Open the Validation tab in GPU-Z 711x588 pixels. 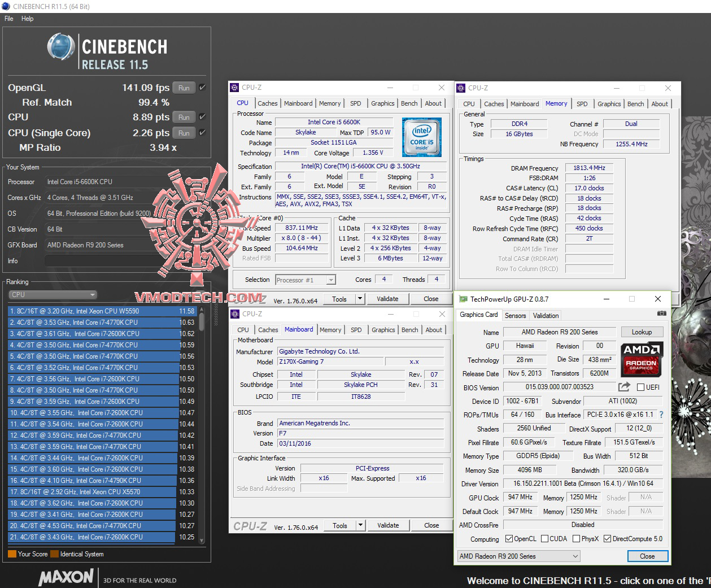[546, 316]
